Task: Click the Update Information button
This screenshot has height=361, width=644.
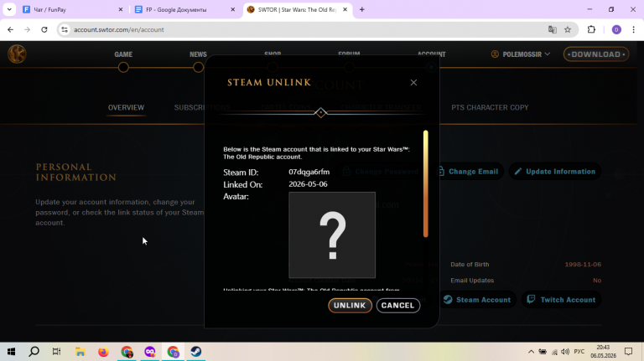Action: coord(555,172)
